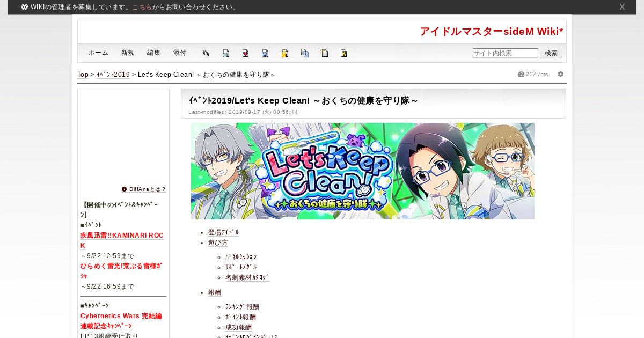
Task: Click the ～9/22 12:59まで date text
Action: pos(107,256)
